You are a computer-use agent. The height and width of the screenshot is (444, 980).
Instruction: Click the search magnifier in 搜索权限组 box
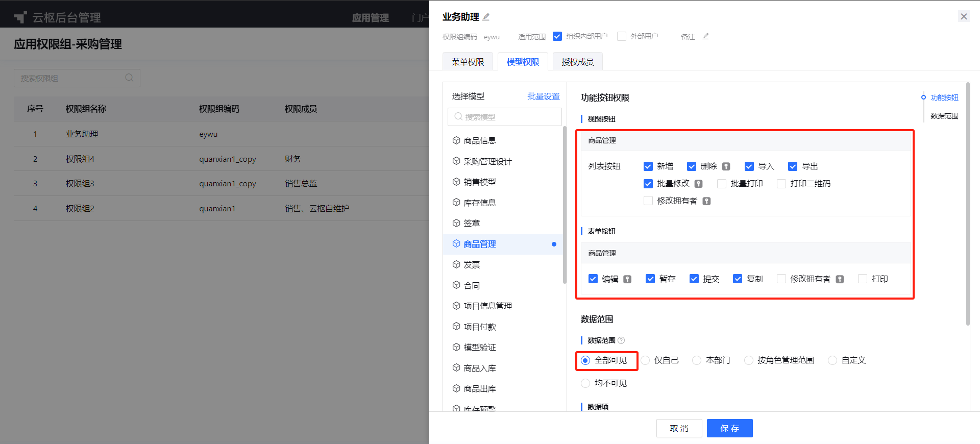tap(129, 78)
